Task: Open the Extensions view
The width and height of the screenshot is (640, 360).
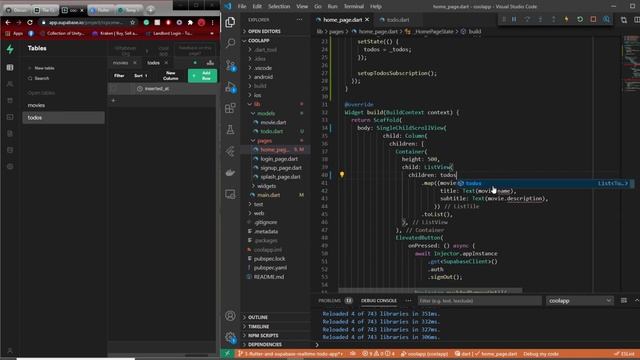Action: (x=230, y=108)
